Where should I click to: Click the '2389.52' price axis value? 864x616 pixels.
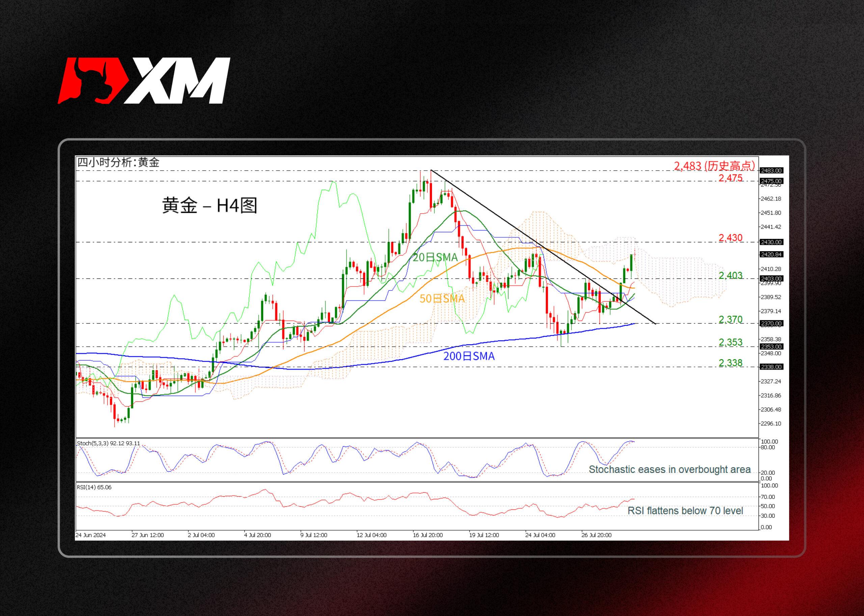(x=772, y=297)
